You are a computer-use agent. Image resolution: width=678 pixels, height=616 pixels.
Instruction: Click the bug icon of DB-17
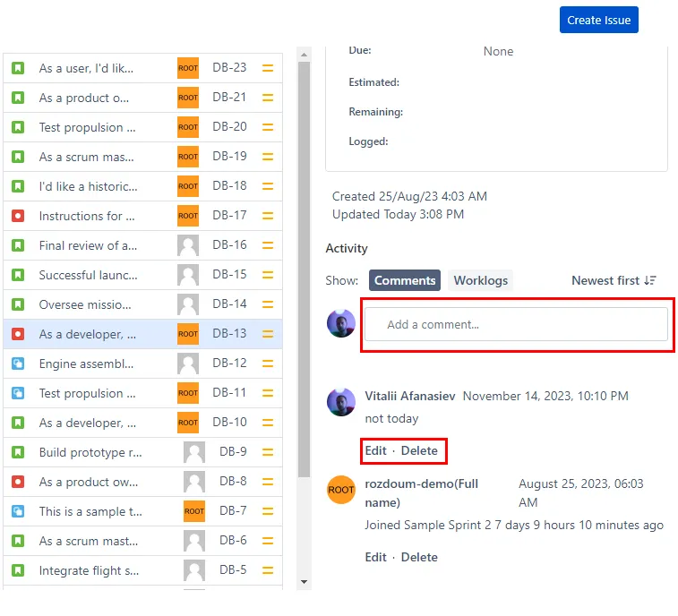pos(18,216)
